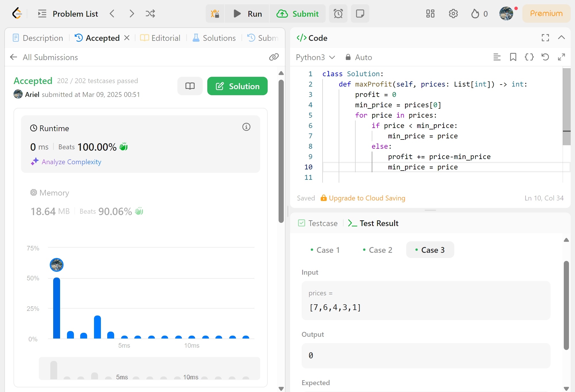
Task: Click the bookmark icon in editor toolbar
Action: tap(513, 57)
